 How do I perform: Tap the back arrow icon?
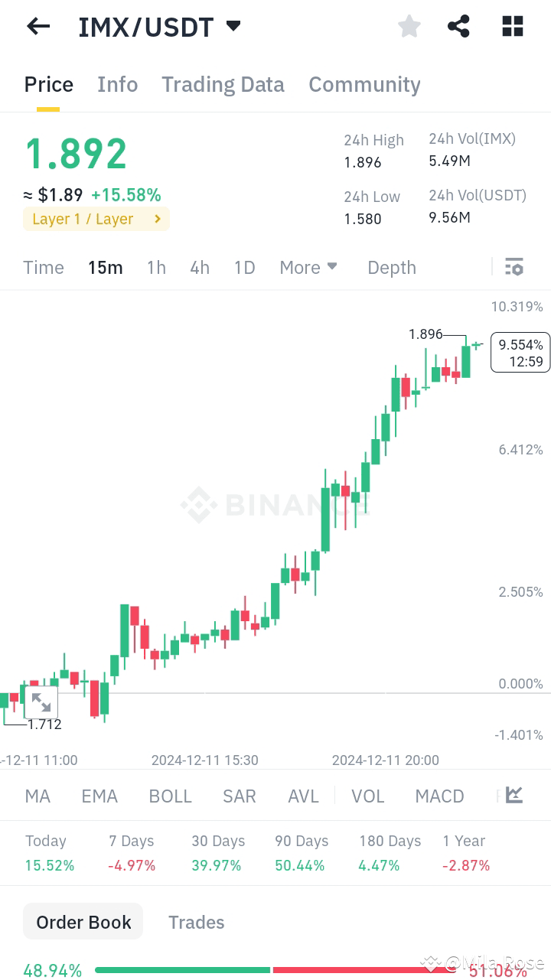(37, 26)
